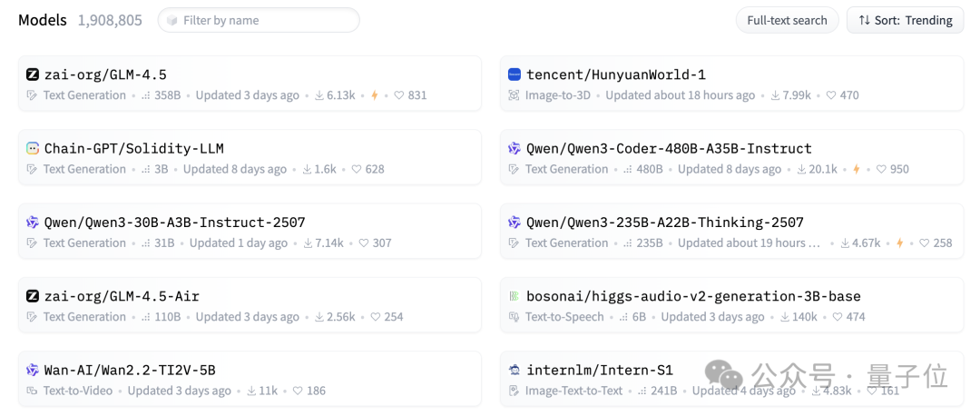
Task: Click the zai-org avatar beside GLM-4.5-Air
Action: click(x=33, y=296)
